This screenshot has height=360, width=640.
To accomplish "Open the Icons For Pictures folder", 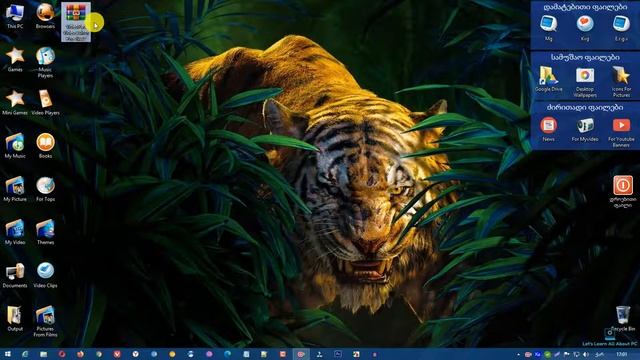I will pyautogui.click(x=621, y=82).
